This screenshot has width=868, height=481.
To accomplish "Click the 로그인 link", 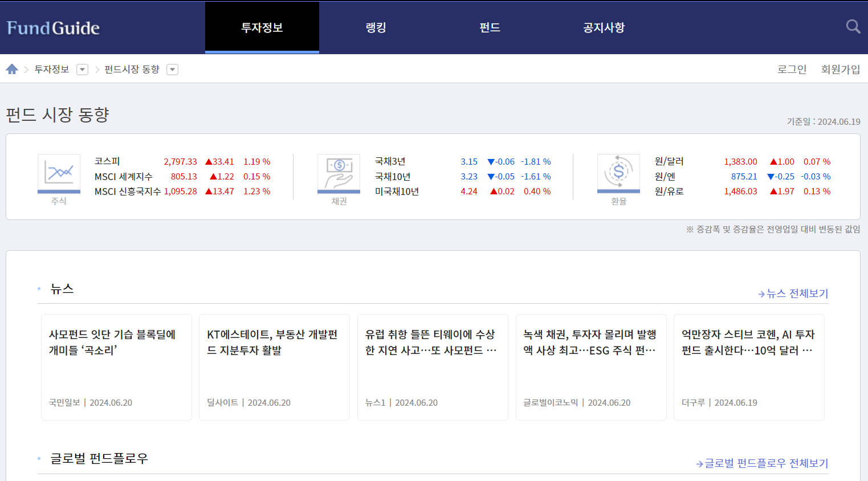I will [792, 68].
